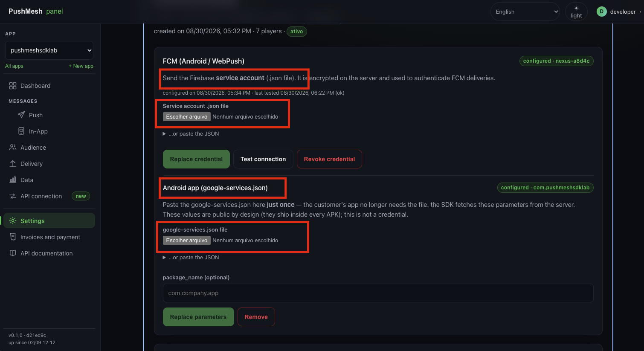Click the Invoices and payment receipt icon
Screen dimensions: 644x351
pyautogui.click(x=13, y=237)
